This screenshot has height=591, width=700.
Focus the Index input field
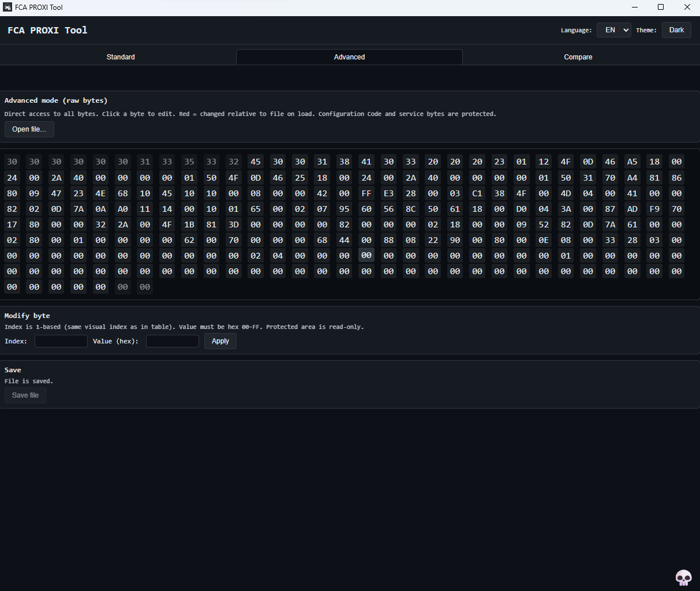[61, 341]
